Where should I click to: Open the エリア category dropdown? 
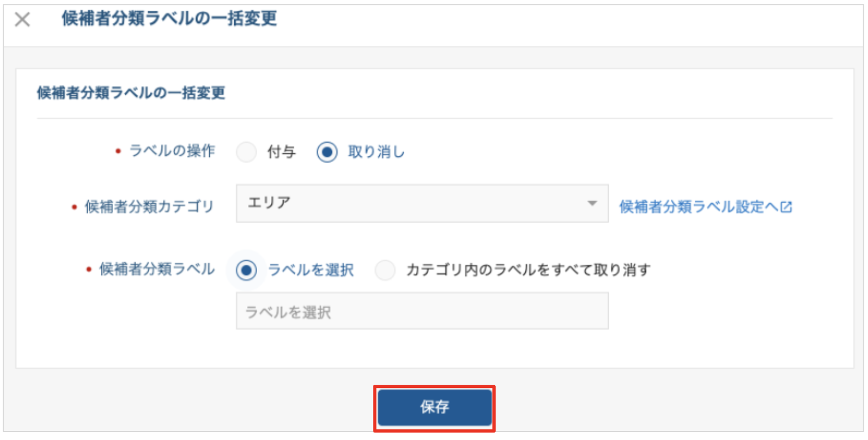[x=414, y=203]
